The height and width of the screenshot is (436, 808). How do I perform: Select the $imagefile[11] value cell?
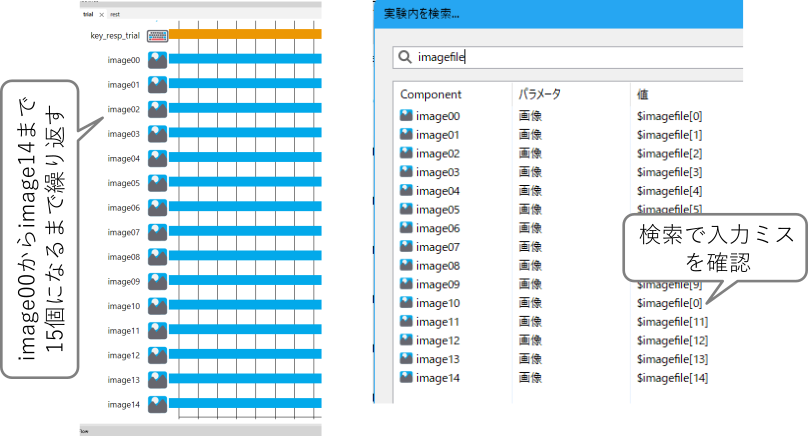[x=672, y=322]
